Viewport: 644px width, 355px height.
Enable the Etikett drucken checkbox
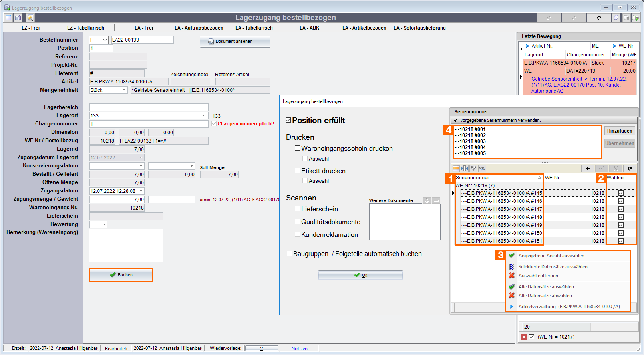[297, 171]
